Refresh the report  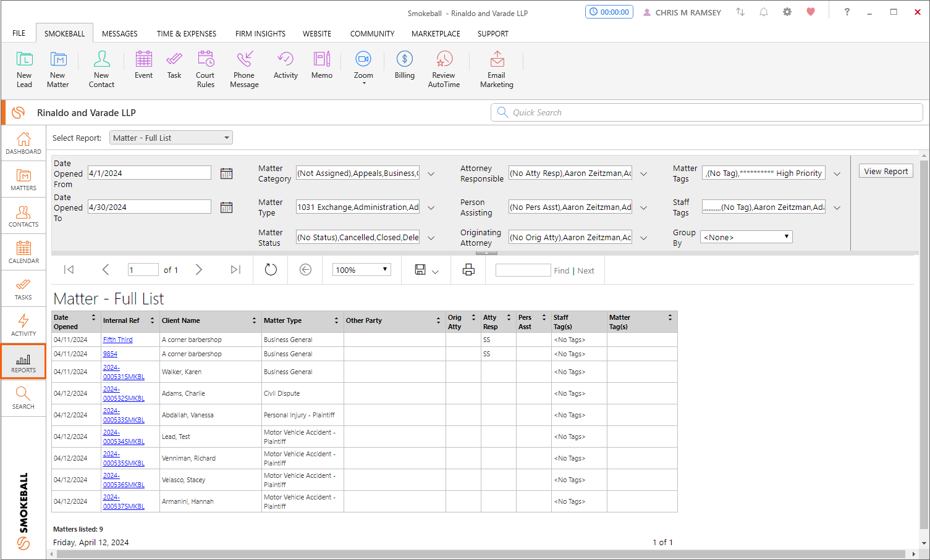click(x=271, y=270)
